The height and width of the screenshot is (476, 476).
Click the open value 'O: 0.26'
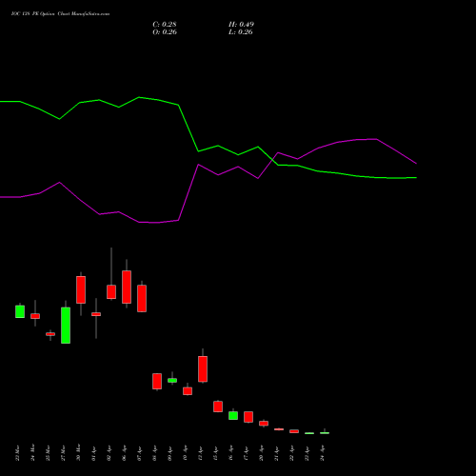pyautogui.click(x=165, y=32)
